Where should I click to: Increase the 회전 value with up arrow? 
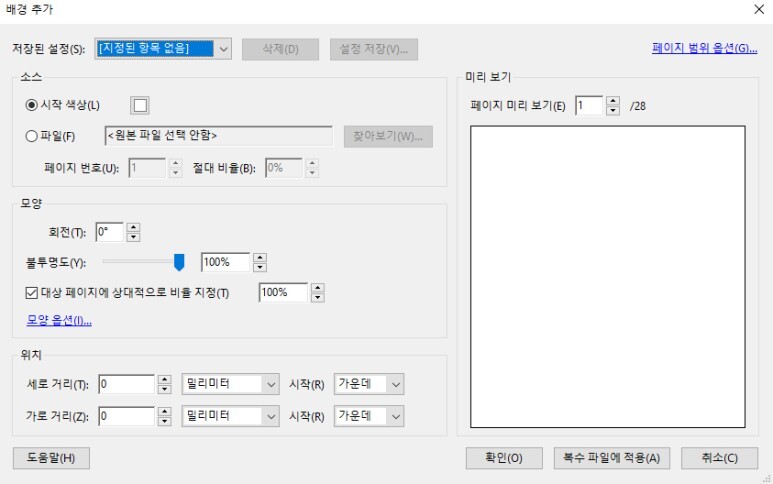pyautogui.click(x=133, y=227)
